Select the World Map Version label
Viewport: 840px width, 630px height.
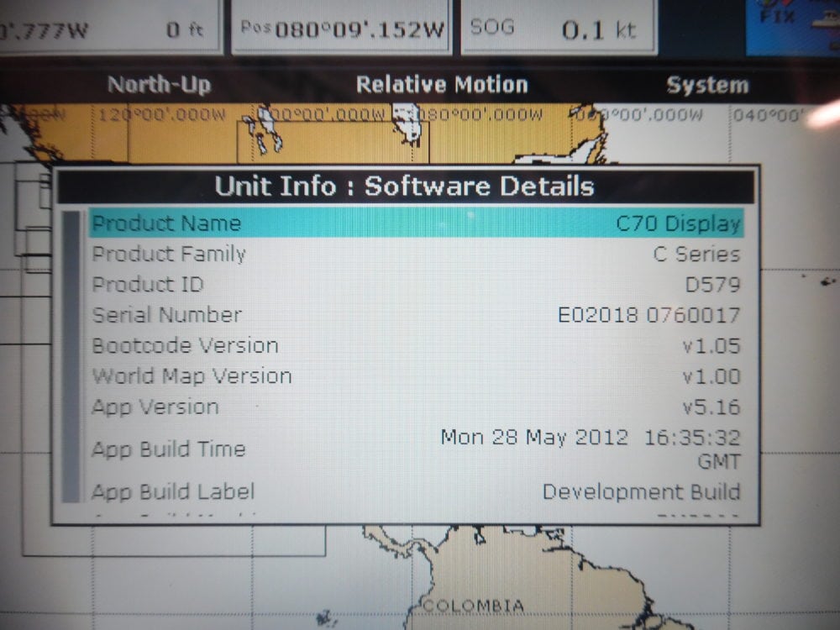[192, 376]
